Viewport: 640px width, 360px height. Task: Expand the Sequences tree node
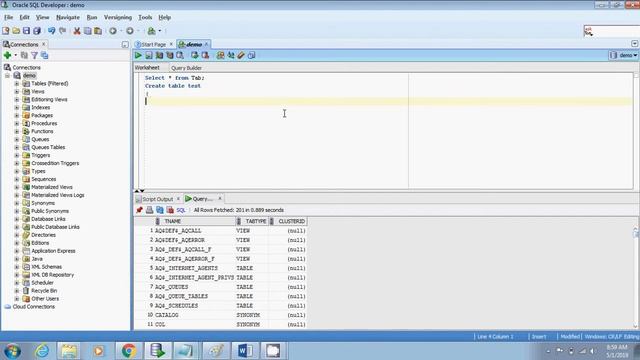[x=17, y=179]
